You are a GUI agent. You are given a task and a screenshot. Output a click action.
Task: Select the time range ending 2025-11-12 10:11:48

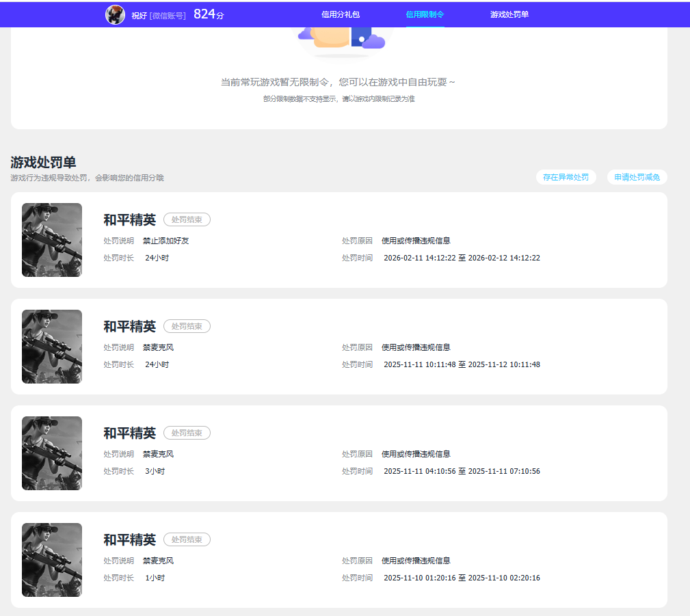462,364
